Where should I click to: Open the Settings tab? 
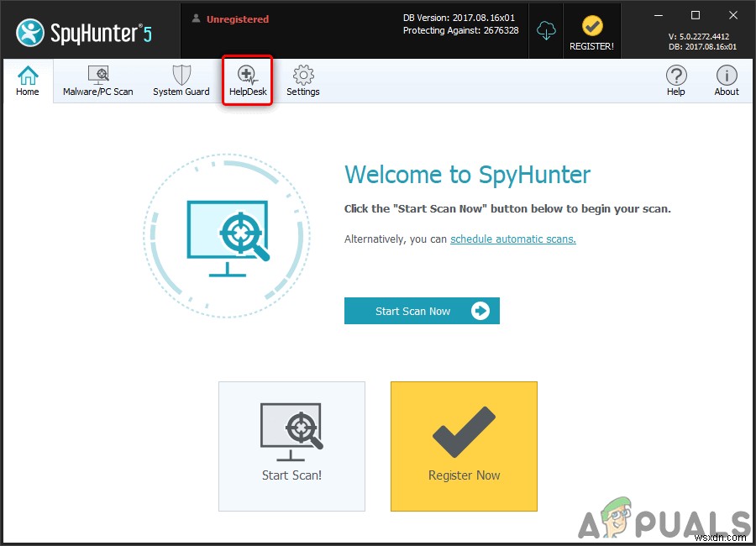point(303,81)
